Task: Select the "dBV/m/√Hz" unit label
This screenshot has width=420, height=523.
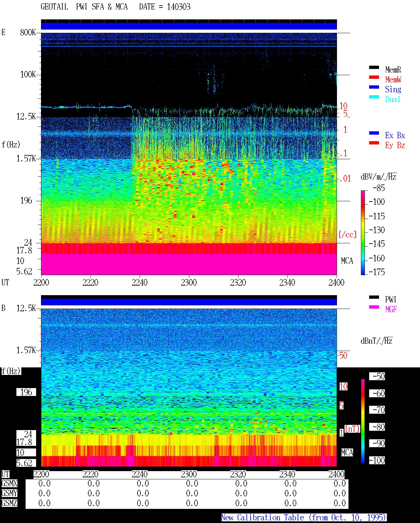Action: coord(378,177)
